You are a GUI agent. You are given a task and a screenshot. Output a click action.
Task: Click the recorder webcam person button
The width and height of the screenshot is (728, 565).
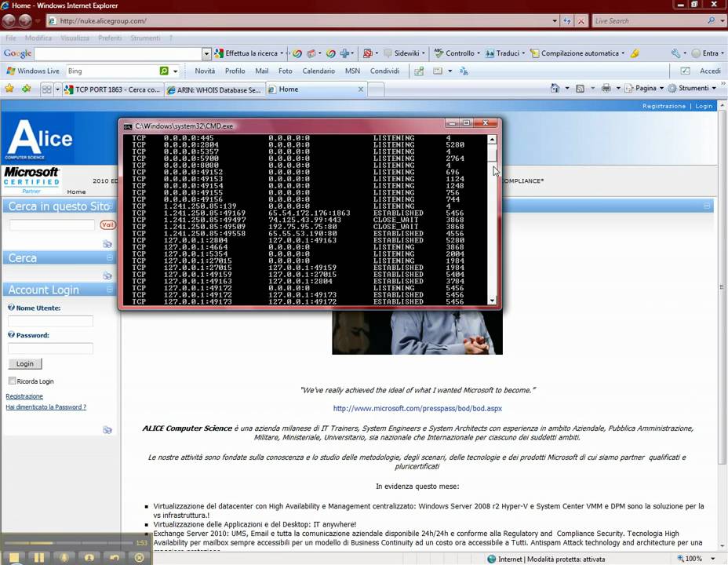[89, 558]
